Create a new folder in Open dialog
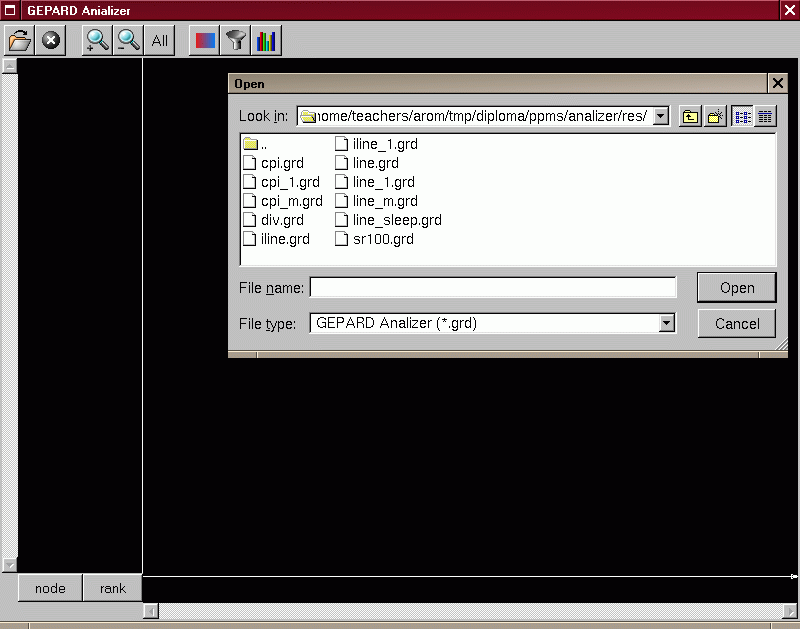The width and height of the screenshot is (800, 629). [715, 116]
